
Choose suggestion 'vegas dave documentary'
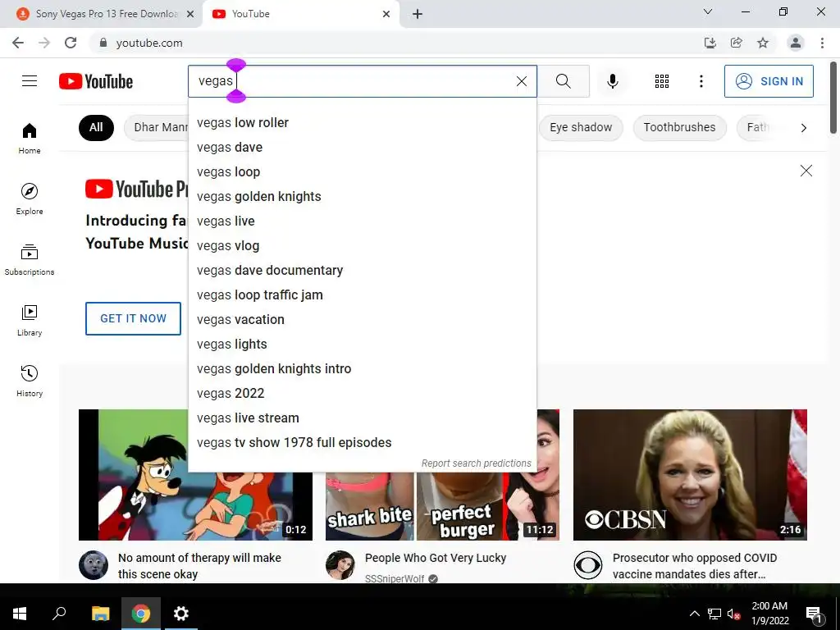(363, 271)
